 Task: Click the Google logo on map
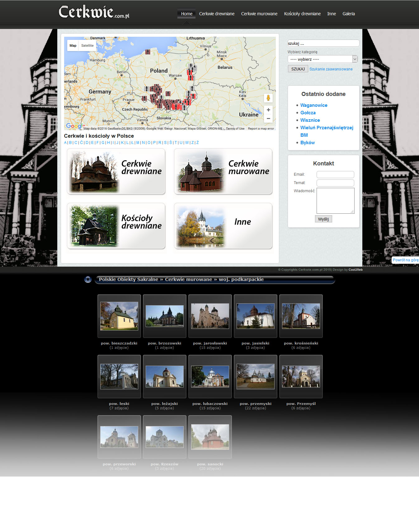pyautogui.click(x=75, y=126)
